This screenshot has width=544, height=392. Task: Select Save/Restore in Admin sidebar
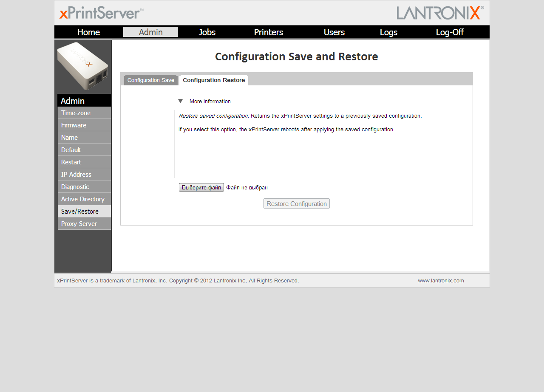[x=84, y=212]
